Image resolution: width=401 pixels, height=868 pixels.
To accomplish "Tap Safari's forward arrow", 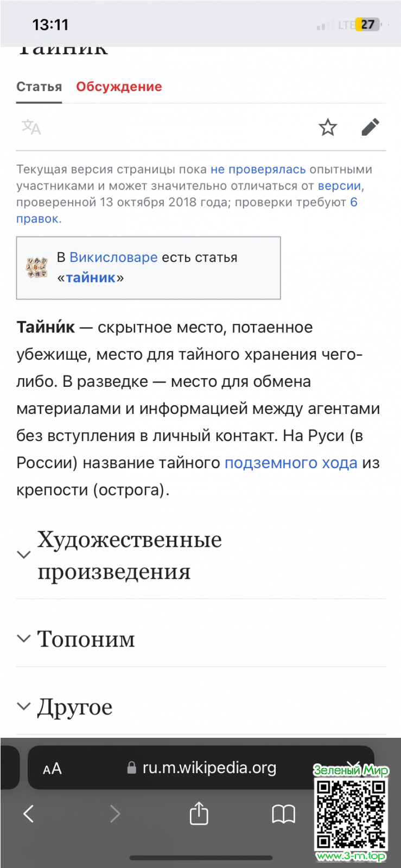I will point(115,813).
